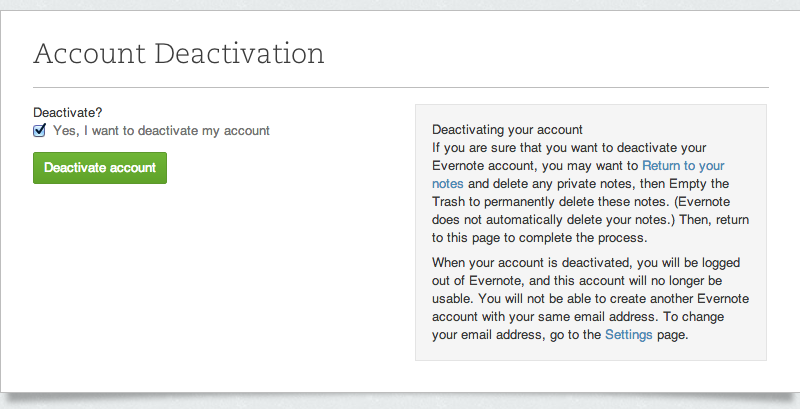Click the "Account Deactivation" page heading
The height and width of the screenshot is (409, 800).
[178, 53]
